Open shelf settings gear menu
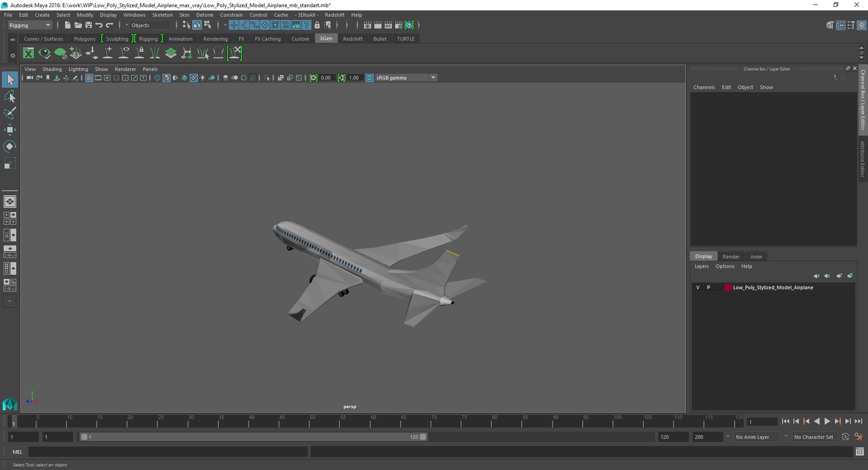 point(13,56)
